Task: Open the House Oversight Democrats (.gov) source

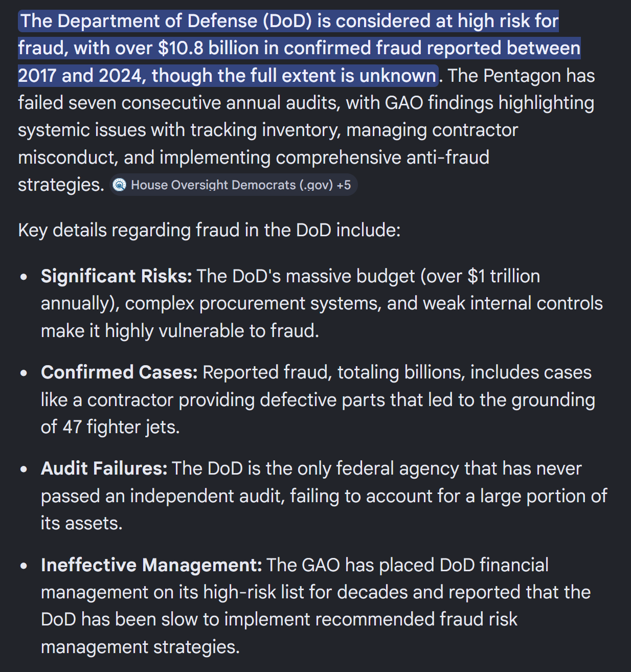Action: pos(232,185)
